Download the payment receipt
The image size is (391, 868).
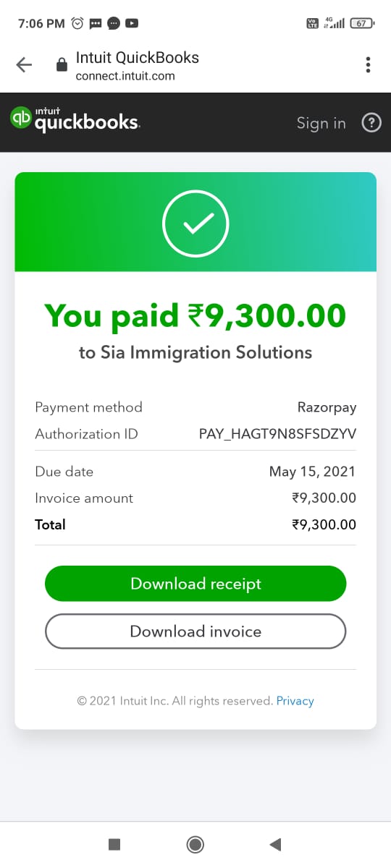click(x=195, y=584)
